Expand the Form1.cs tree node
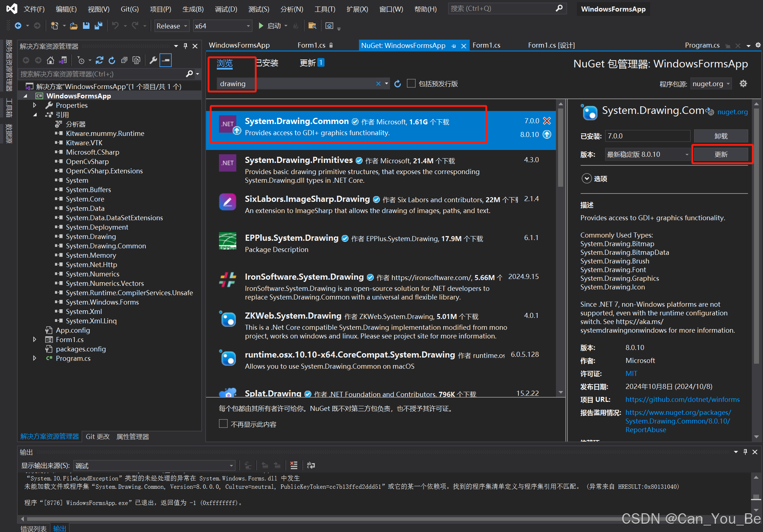The image size is (763, 532). (35, 340)
